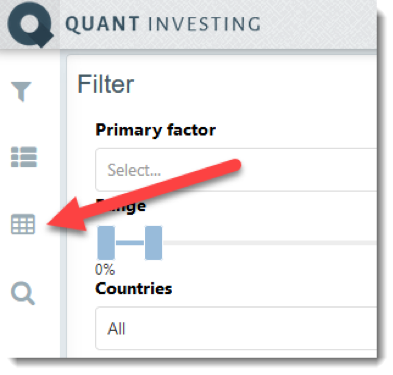393x375 pixels.
Task: Expand the Countries dropdown showing All
Action: point(236,328)
